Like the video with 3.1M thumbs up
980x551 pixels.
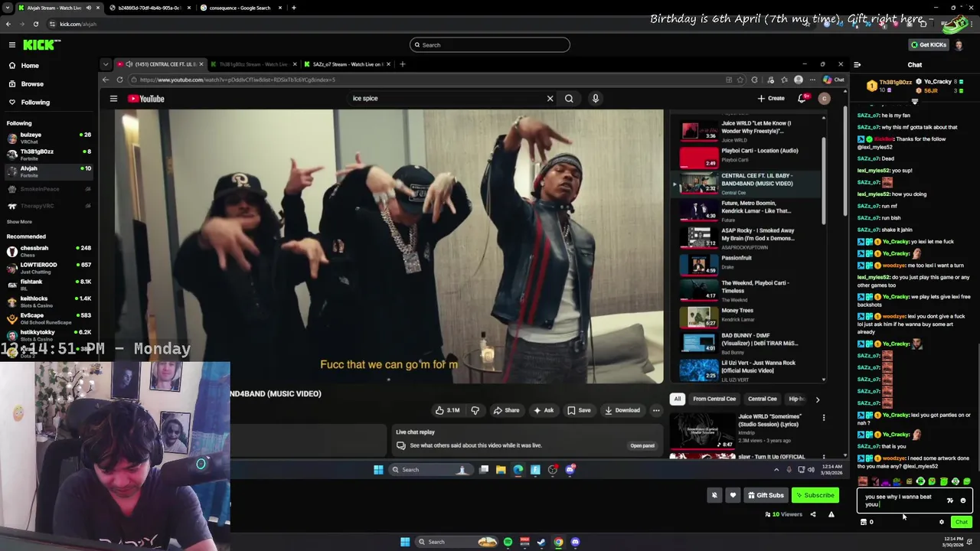point(448,411)
